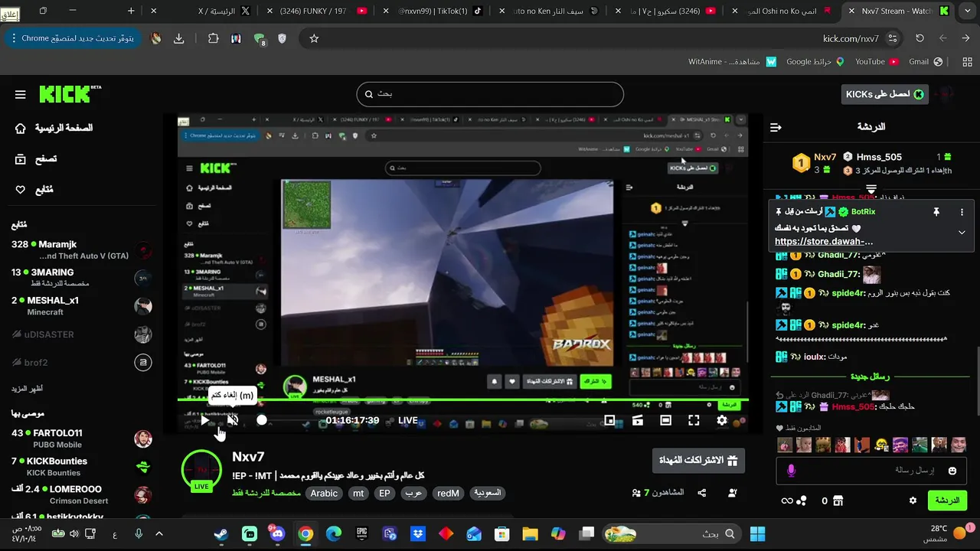The height and width of the screenshot is (551, 980).
Task: Open uDISASTER offline channel in sidebar
Action: pyautogui.click(x=81, y=334)
